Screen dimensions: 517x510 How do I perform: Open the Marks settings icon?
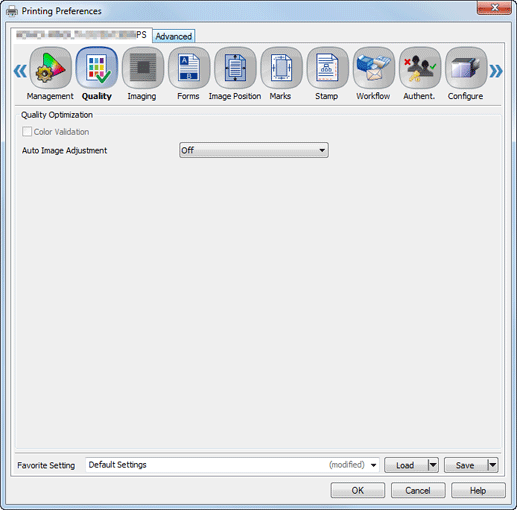(x=281, y=68)
